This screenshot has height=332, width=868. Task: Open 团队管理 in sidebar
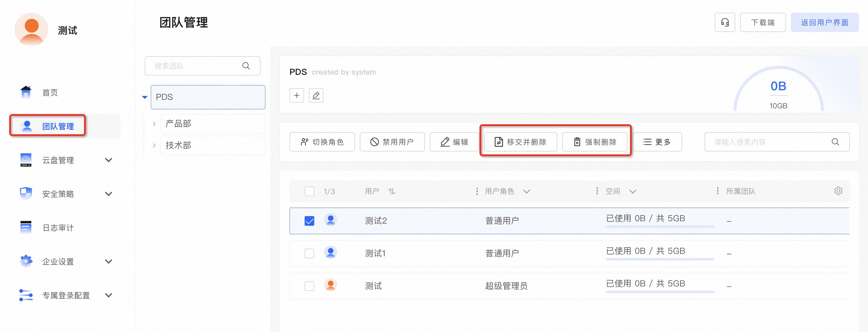pyautogui.click(x=65, y=126)
